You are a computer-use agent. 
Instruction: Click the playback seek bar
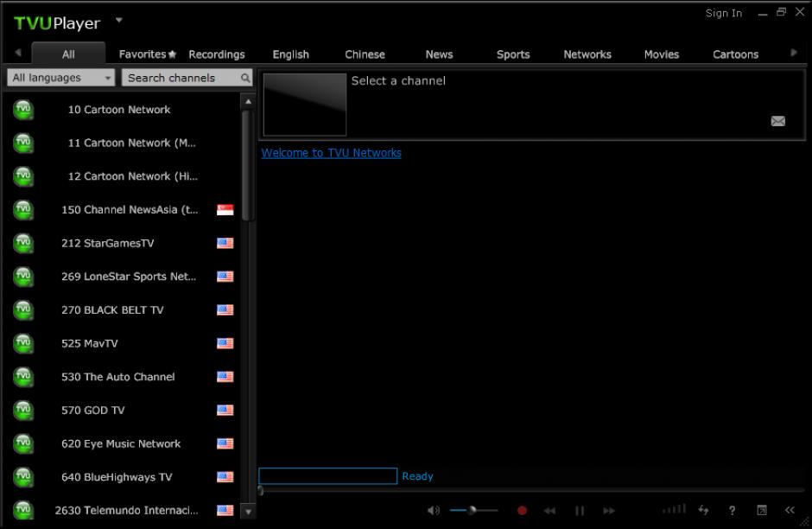point(531,490)
